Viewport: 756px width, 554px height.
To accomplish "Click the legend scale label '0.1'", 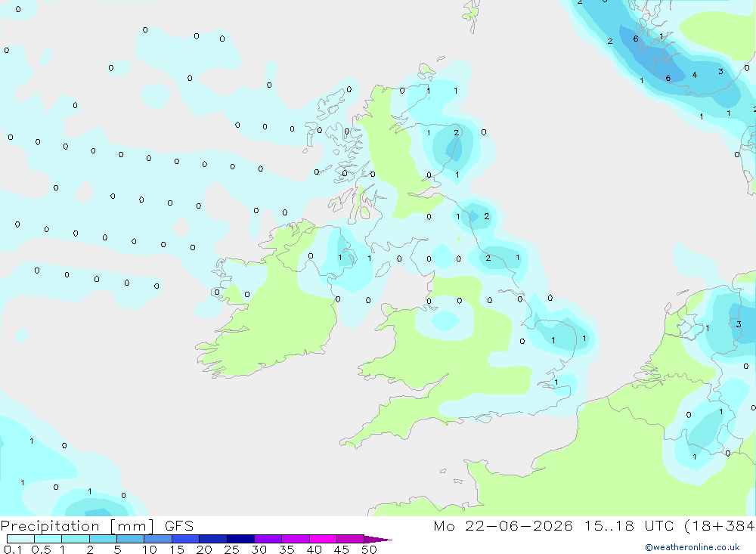I will 13,549.
